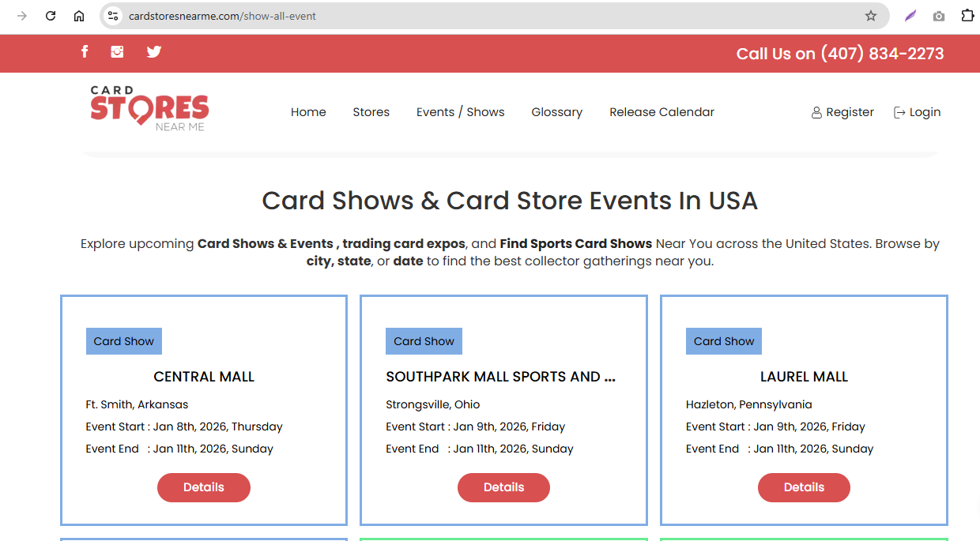Click the browser reload icon
This screenshot has width=980, height=541.
(x=51, y=16)
